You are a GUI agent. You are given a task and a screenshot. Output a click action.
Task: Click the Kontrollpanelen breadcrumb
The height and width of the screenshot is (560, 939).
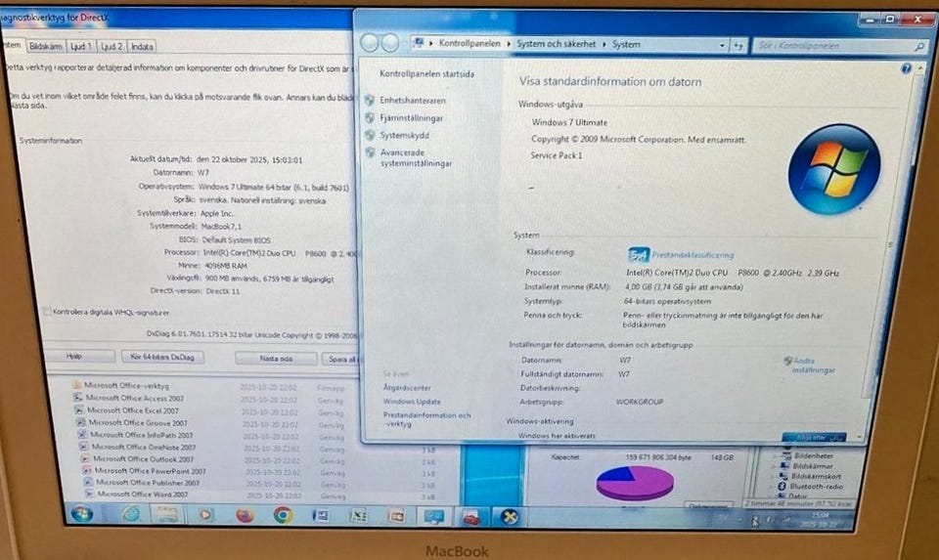click(x=469, y=43)
